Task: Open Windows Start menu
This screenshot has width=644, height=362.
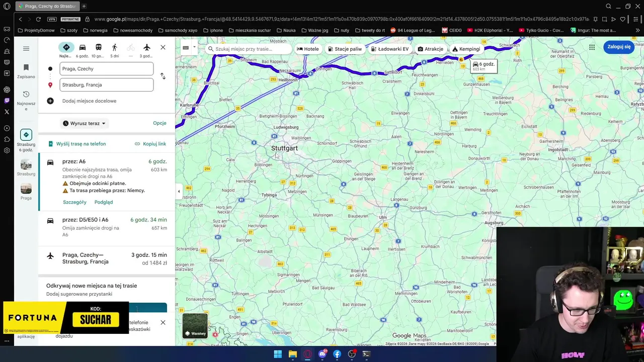Action: [278, 354]
